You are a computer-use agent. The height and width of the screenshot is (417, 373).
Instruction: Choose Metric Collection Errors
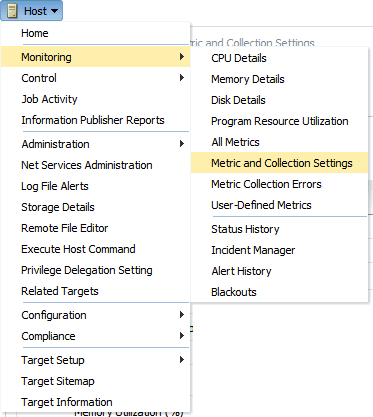pos(266,184)
